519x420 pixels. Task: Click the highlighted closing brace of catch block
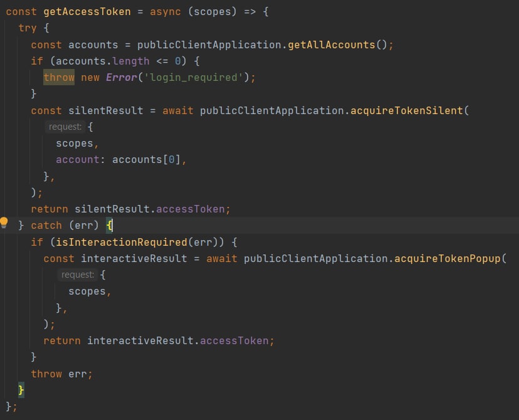coord(21,390)
